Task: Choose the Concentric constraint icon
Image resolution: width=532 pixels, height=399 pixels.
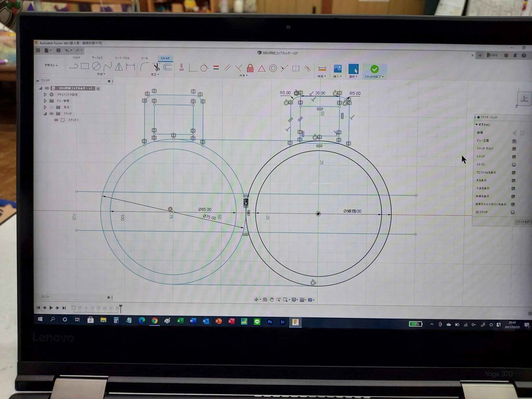Action: 273,69
